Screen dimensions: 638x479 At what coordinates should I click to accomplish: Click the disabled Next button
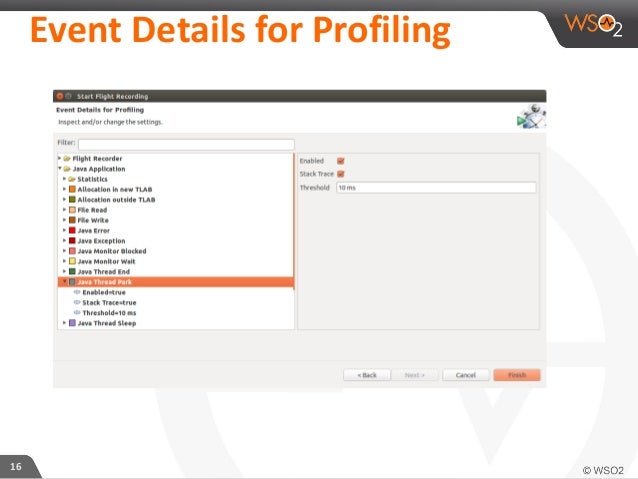point(415,375)
